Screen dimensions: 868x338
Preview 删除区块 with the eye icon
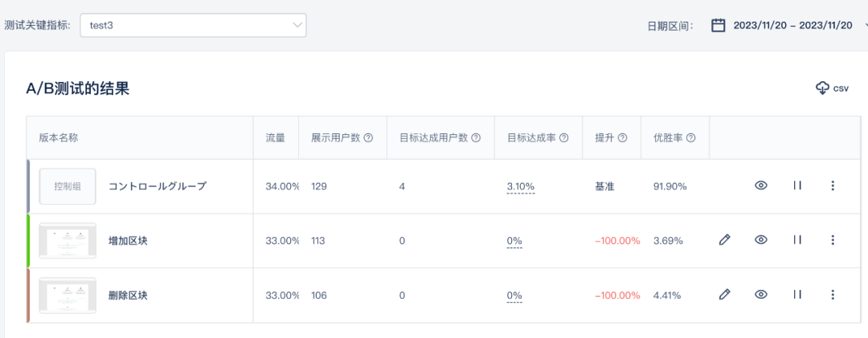760,295
